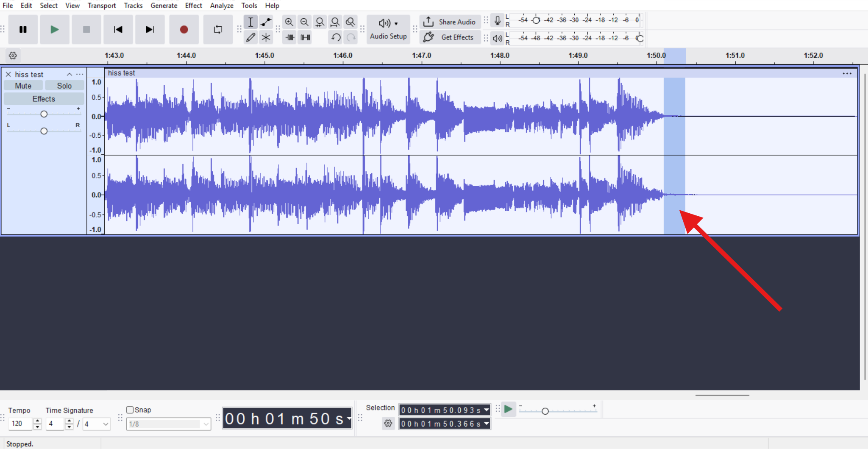Activate the Draw tool
868x449 pixels.
pos(250,37)
